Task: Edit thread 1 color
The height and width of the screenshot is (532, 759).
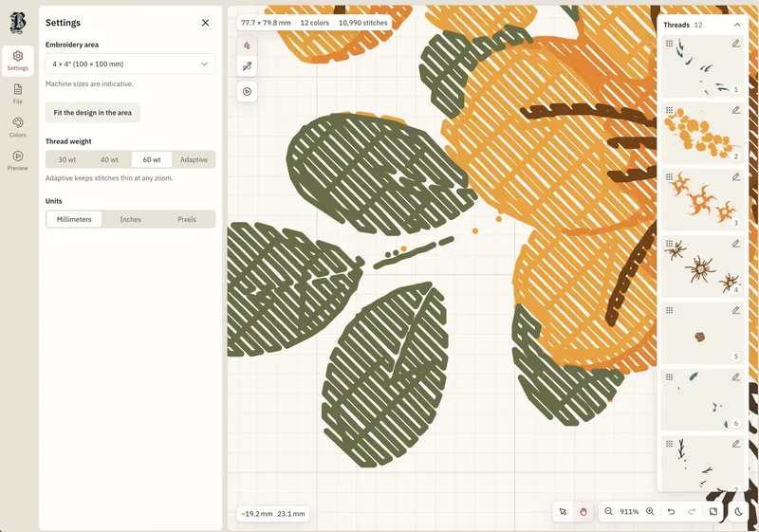Action: (736, 44)
